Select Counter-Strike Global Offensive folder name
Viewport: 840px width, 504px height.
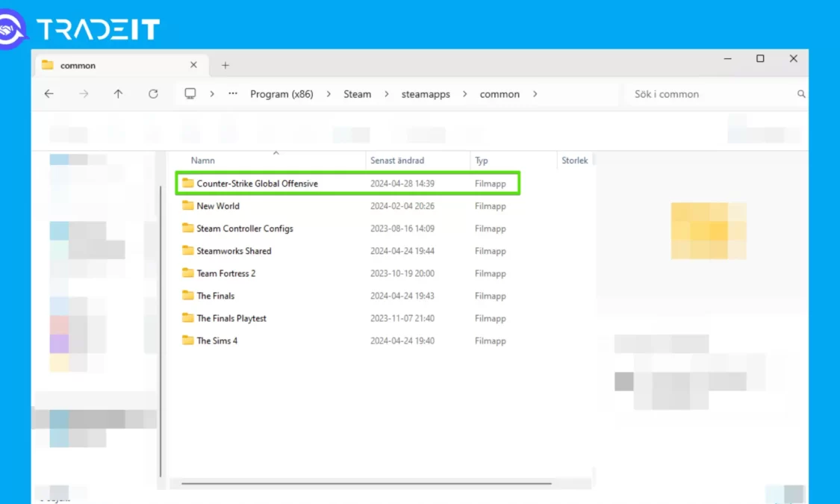[x=257, y=183]
